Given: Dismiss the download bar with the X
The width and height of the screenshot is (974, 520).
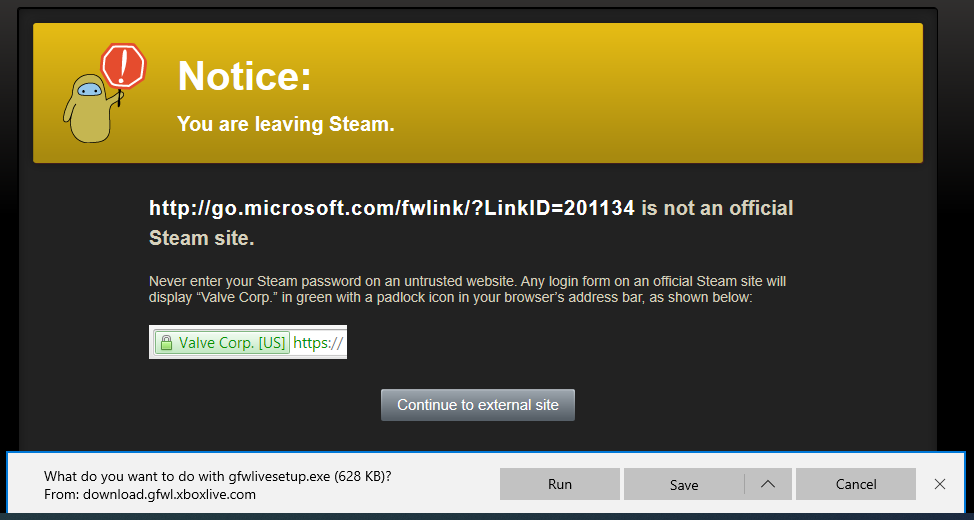Looking at the screenshot, I should tap(939, 484).
